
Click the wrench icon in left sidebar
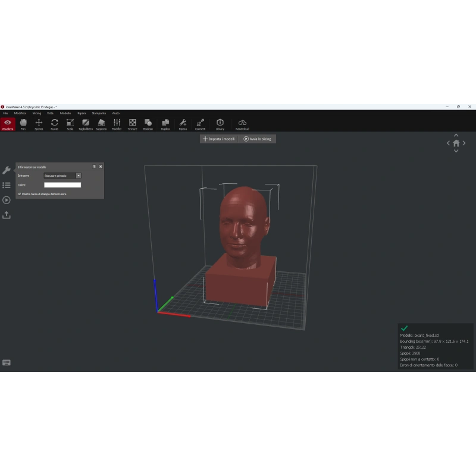(x=7, y=170)
